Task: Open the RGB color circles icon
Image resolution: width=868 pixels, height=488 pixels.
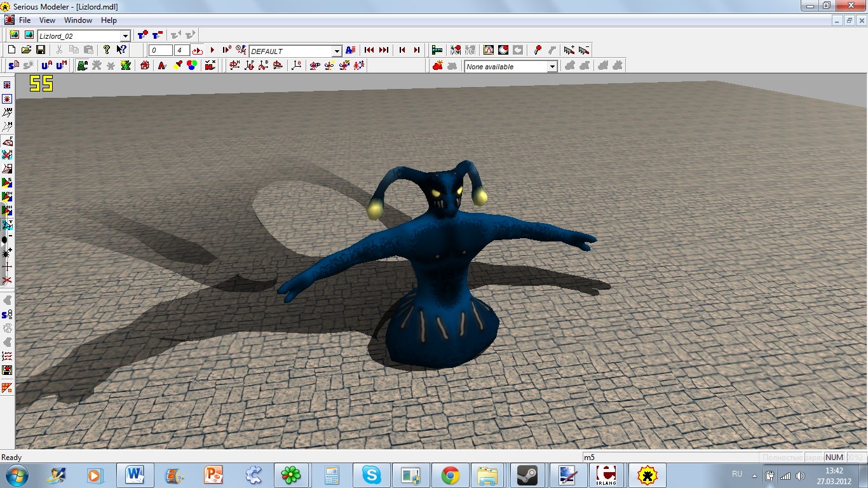Action: (192, 65)
